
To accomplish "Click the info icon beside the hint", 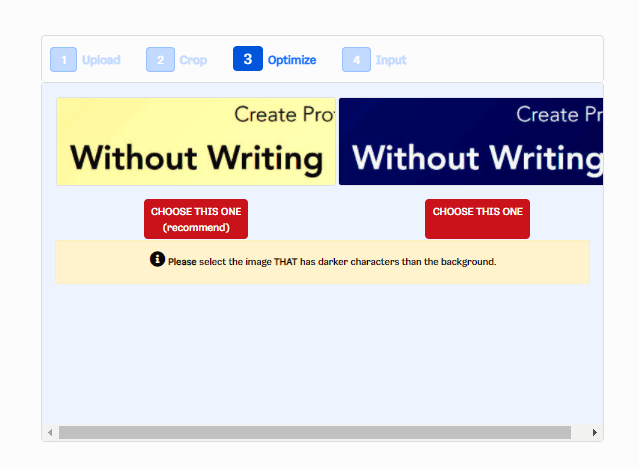I will (157, 259).
